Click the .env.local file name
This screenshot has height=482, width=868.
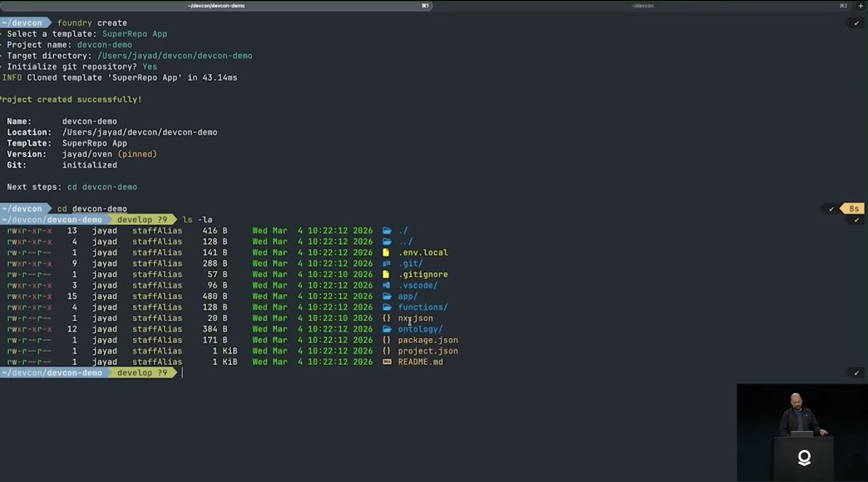[423, 253]
